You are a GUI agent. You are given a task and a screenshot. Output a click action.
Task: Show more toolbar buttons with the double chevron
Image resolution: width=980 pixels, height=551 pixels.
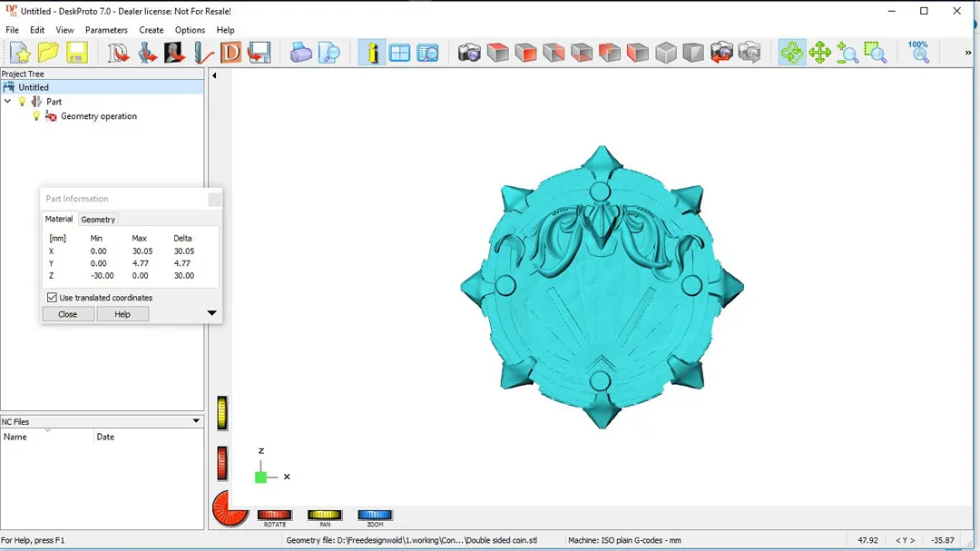pyautogui.click(x=967, y=54)
